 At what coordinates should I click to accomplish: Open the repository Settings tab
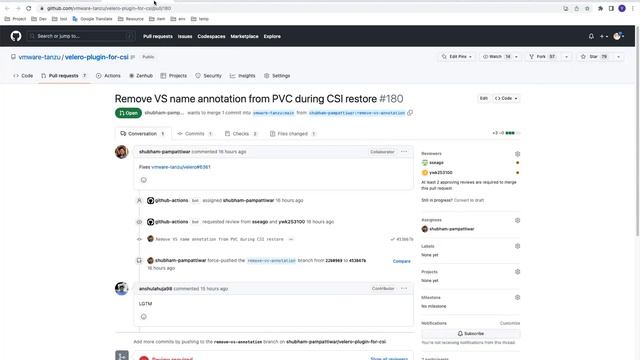[277, 76]
